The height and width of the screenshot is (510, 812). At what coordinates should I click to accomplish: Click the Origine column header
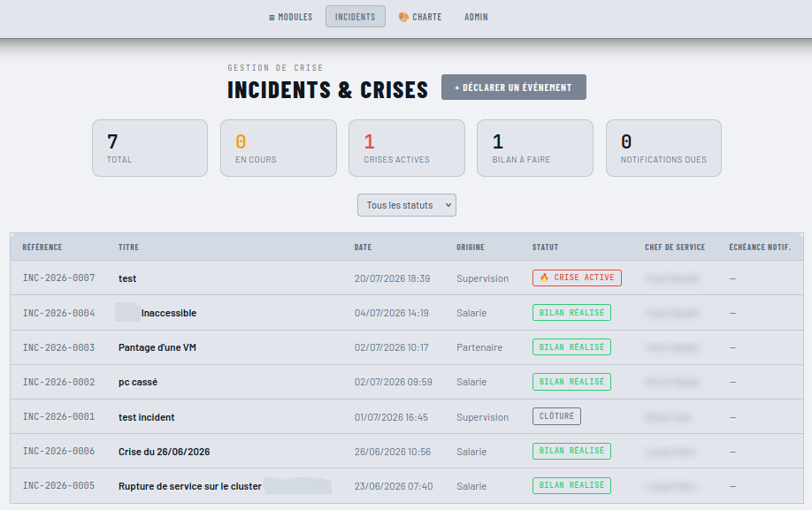(x=471, y=247)
